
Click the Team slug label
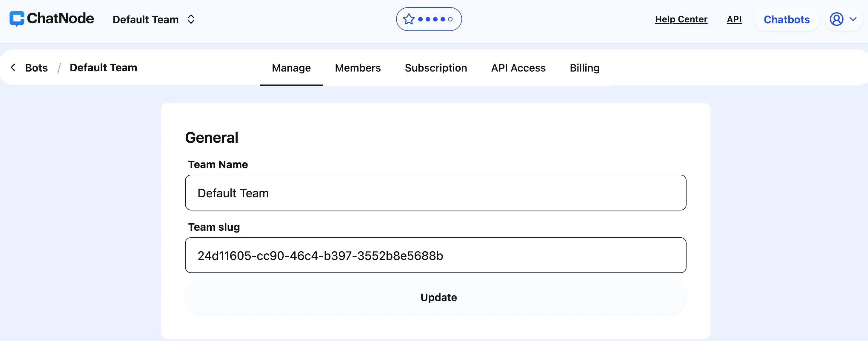pos(214,227)
